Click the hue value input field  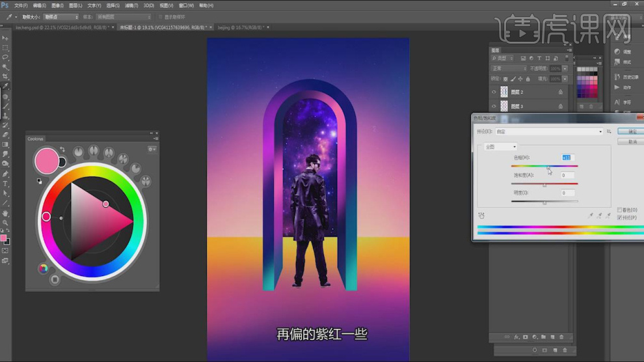pos(567,158)
